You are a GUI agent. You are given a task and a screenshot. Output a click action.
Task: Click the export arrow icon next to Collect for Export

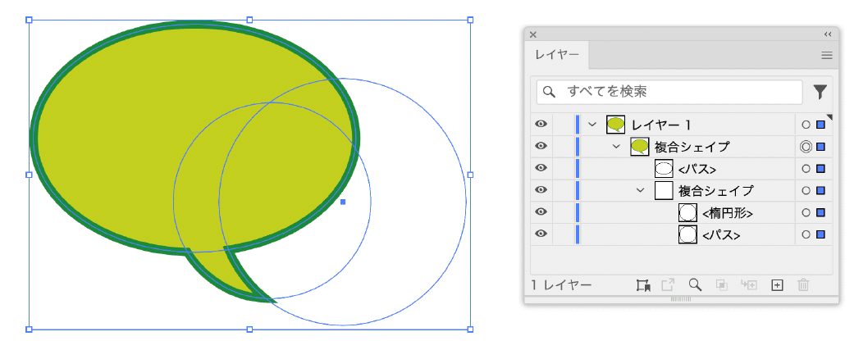tap(669, 285)
